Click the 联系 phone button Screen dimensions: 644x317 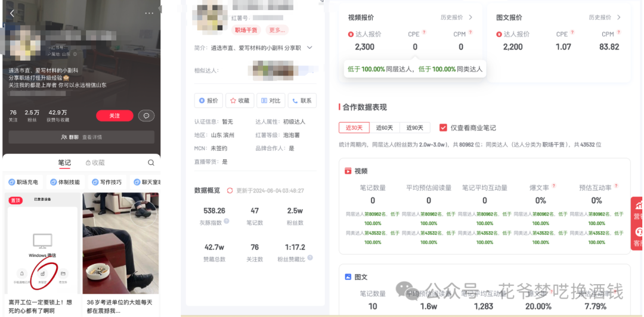tap(302, 100)
